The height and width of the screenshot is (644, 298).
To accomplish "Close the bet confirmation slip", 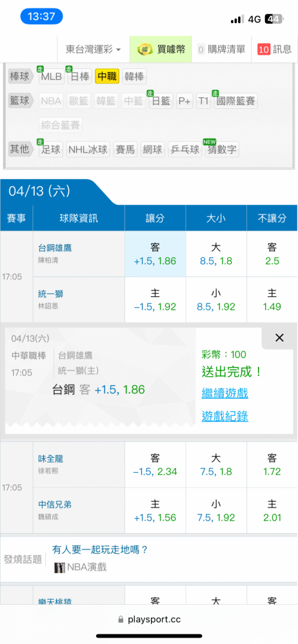I will tap(279, 338).
